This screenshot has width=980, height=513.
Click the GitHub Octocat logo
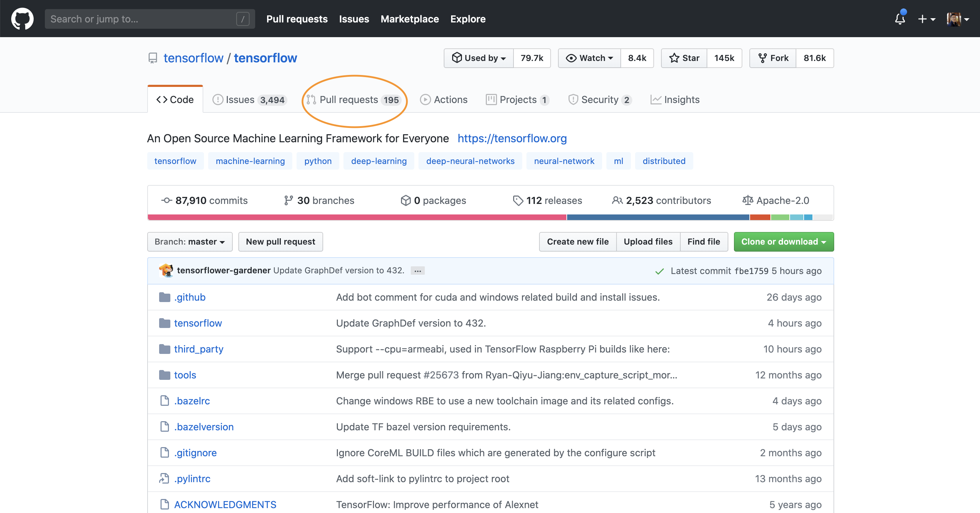(x=22, y=19)
